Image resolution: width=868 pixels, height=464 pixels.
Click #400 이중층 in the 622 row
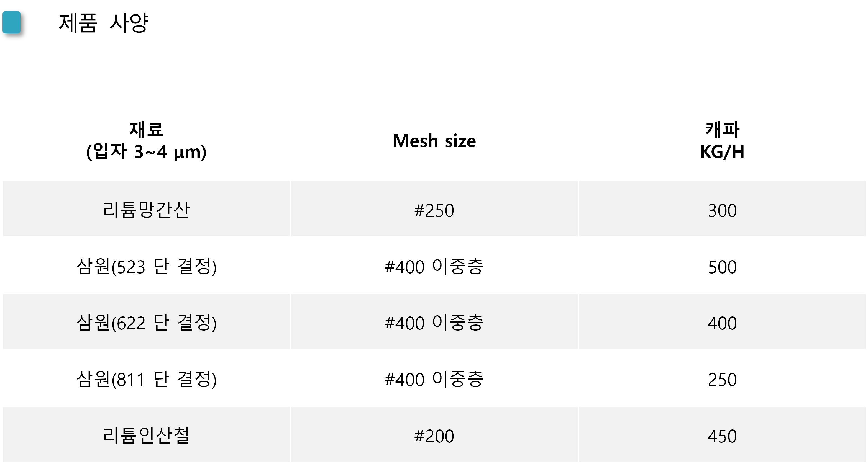434,323
